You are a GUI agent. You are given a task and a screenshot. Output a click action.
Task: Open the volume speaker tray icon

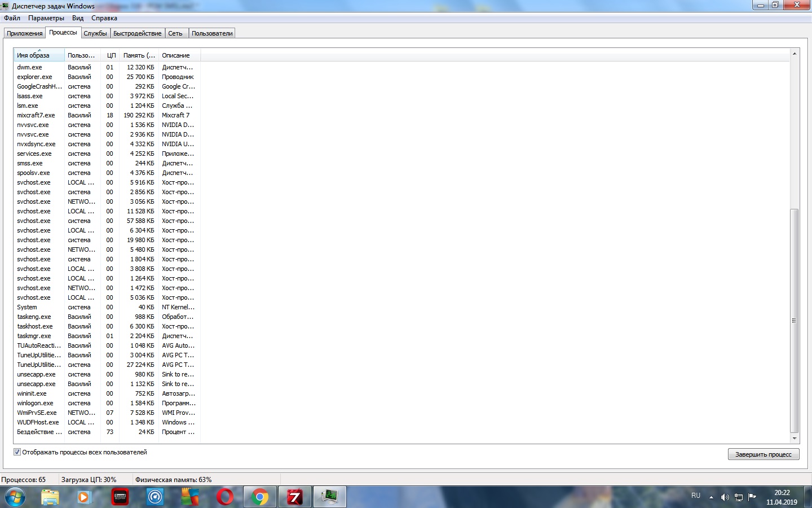tap(725, 497)
